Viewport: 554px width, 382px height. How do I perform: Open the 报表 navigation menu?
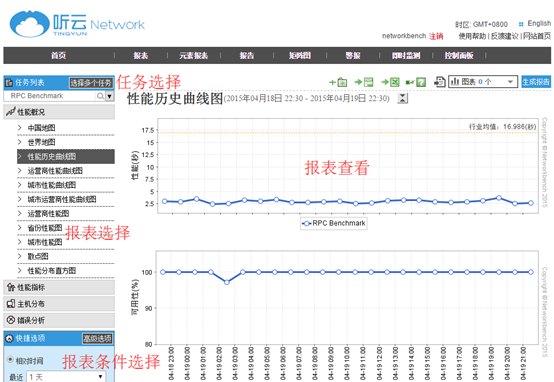pyautogui.click(x=141, y=55)
